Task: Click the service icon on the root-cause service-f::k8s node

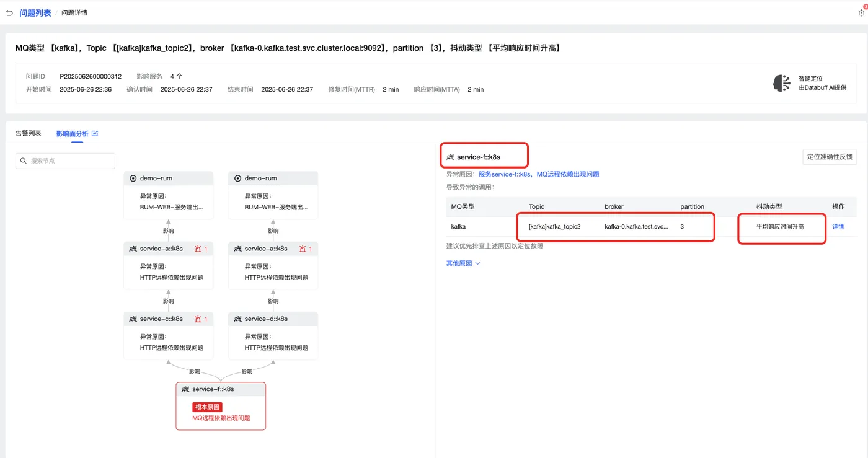Action: (x=185, y=389)
